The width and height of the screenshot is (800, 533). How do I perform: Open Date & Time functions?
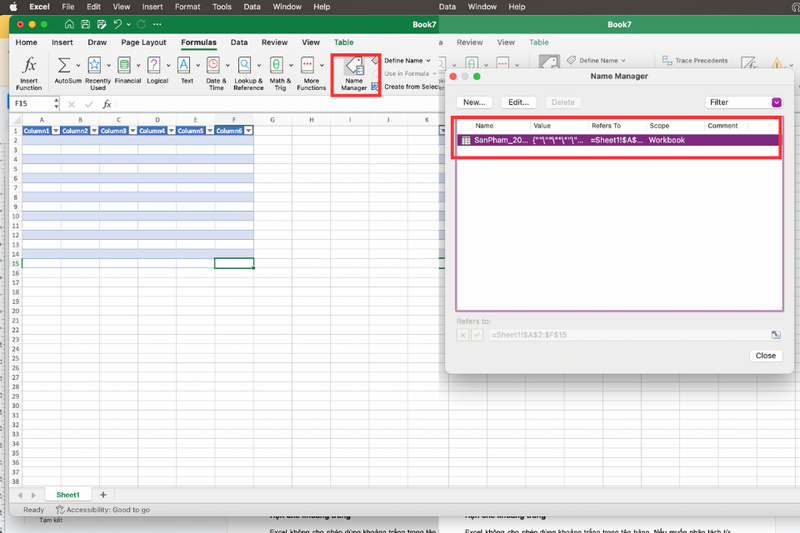(x=216, y=73)
